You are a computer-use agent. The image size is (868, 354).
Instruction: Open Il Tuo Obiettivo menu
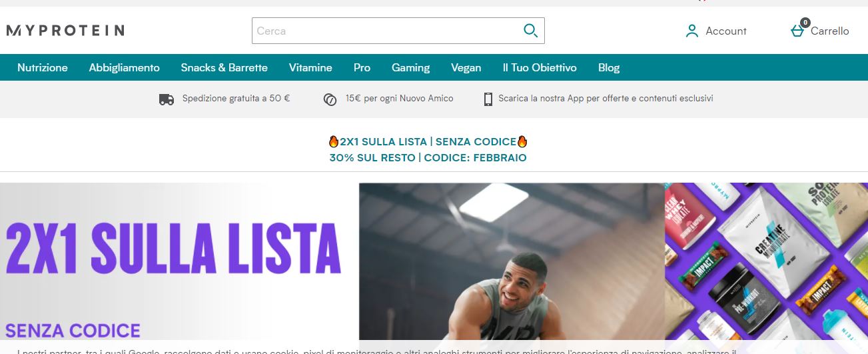tap(540, 67)
